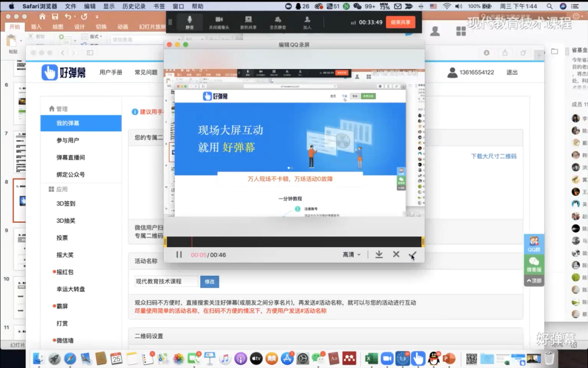
Task: Open the 历史记录 menu in Safari
Action: (134, 6)
